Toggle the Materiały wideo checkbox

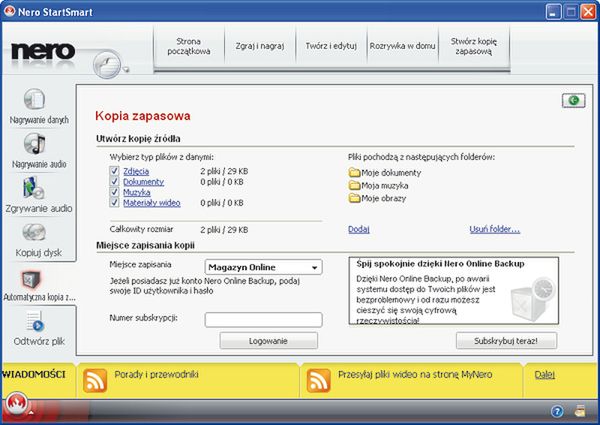click(114, 202)
